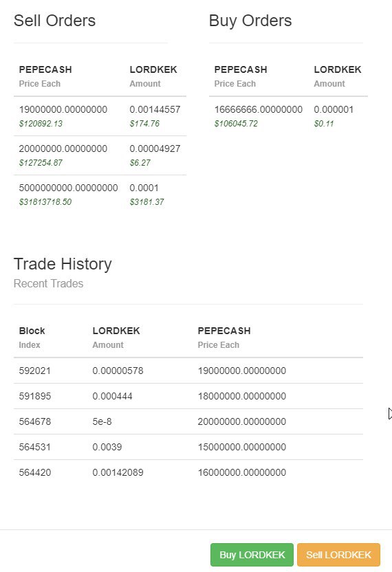Open trade history row for block 591895
This screenshot has width=392, height=572.
click(x=188, y=396)
